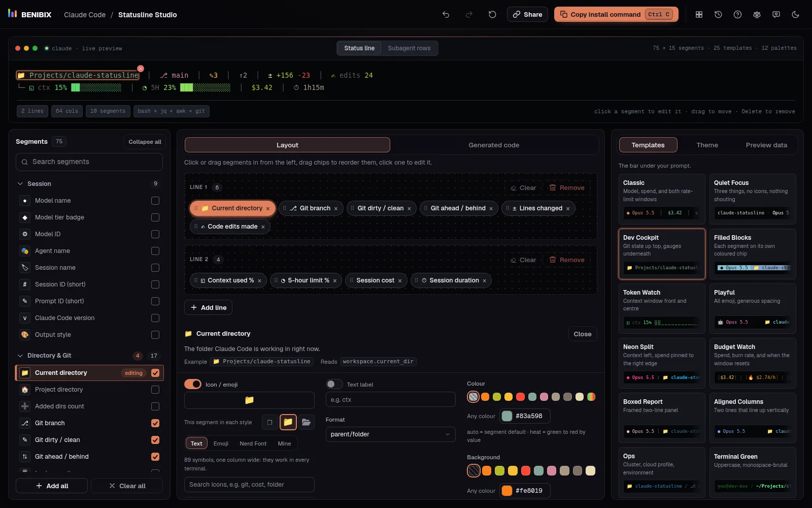Image resolution: width=812 pixels, height=508 pixels.
Task: Uncheck the Git branch checkbox
Action: [155, 423]
